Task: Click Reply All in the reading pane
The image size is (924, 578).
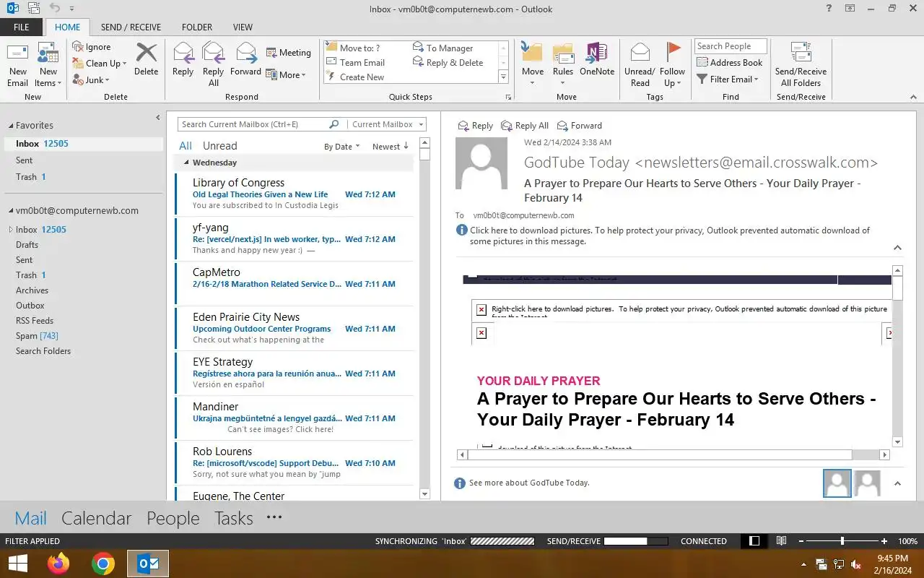Action: 525,126
